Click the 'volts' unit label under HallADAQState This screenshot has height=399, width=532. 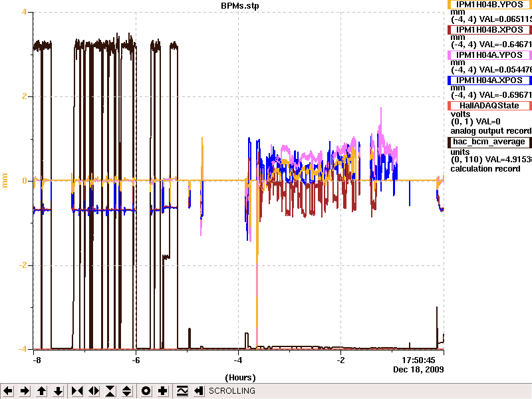click(x=460, y=114)
